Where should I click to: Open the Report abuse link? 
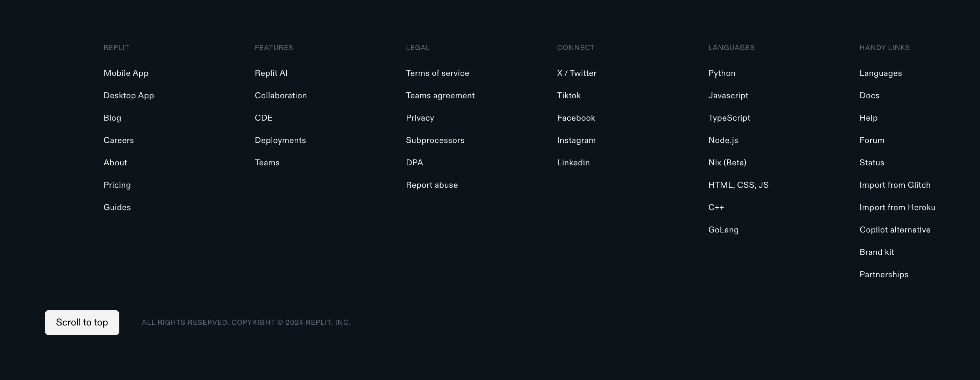pyautogui.click(x=432, y=185)
